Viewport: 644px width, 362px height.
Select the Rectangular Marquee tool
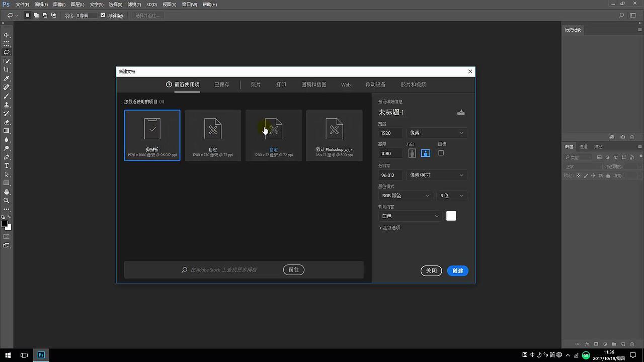click(x=7, y=44)
